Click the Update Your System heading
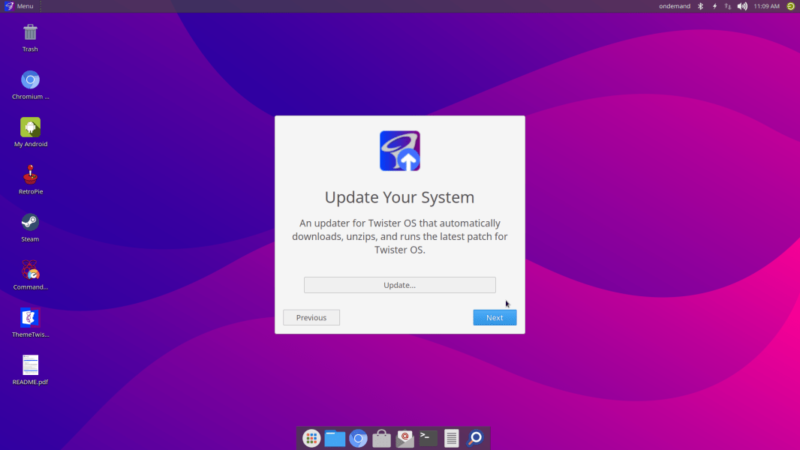800x450 pixels. click(x=399, y=197)
